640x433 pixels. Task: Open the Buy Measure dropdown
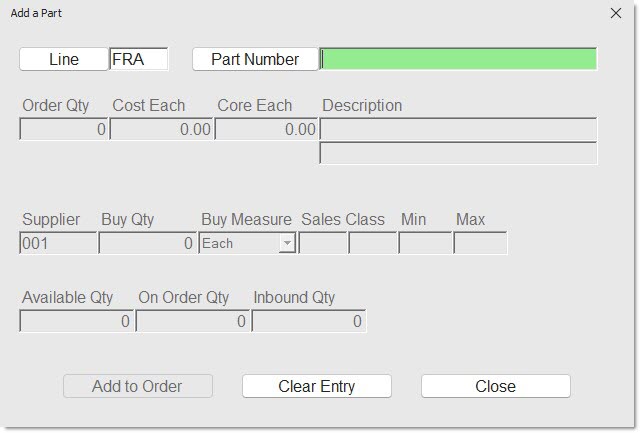pos(287,243)
